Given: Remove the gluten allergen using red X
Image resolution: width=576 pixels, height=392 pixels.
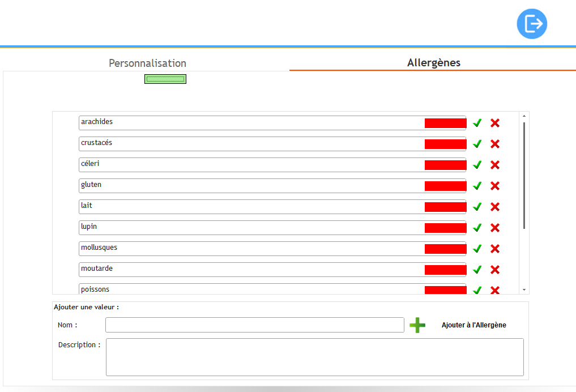Looking at the screenshot, I should coord(494,186).
